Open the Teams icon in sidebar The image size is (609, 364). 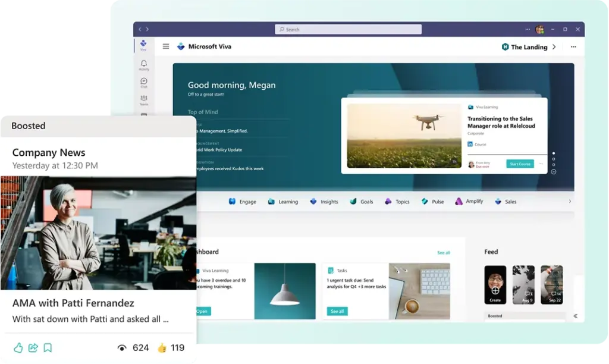143,99
